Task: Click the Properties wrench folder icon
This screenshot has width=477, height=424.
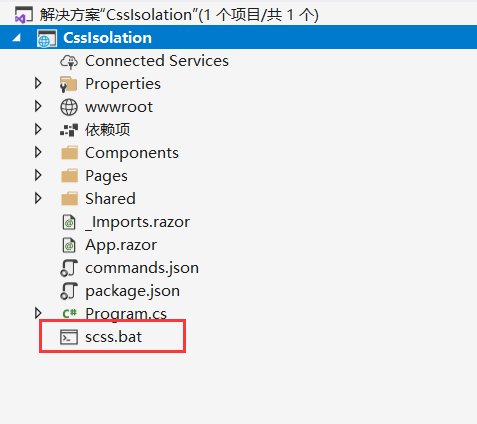Action: click(69, 84)
